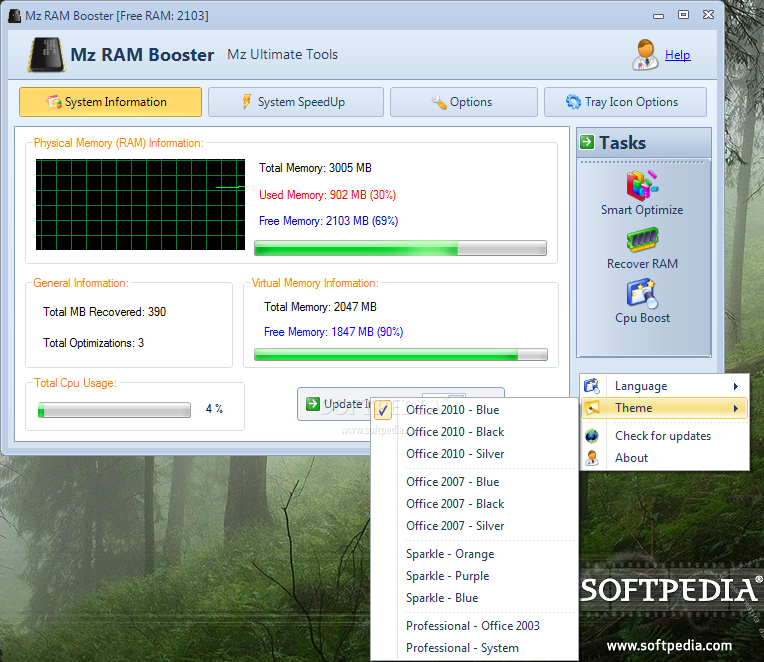Click the Cpu Boost label
Image resolution: width=764 pixels, height=662 pixels.
coord(642,318)
